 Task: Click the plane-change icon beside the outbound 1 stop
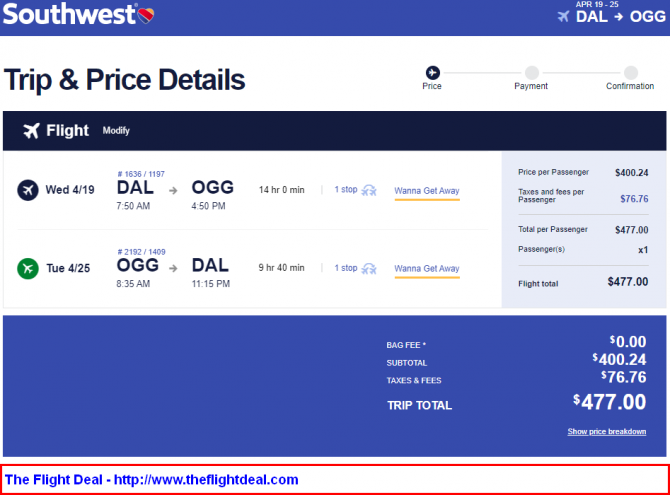(x=369, y=190)
